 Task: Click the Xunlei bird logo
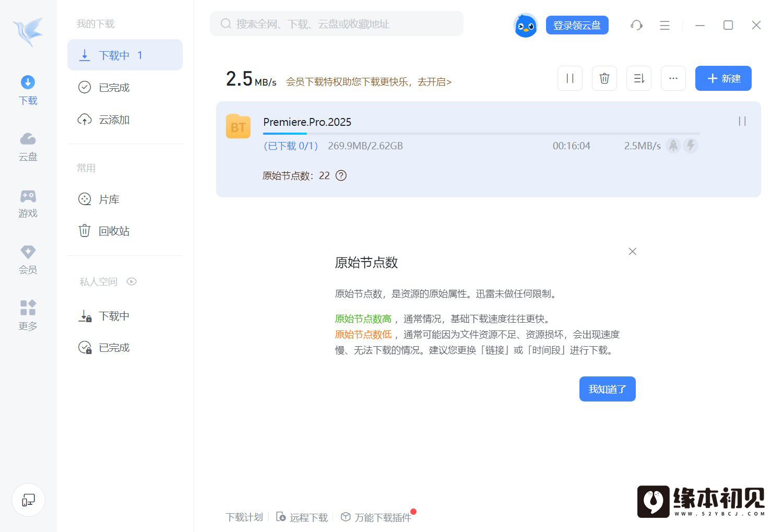coord(28,32)
